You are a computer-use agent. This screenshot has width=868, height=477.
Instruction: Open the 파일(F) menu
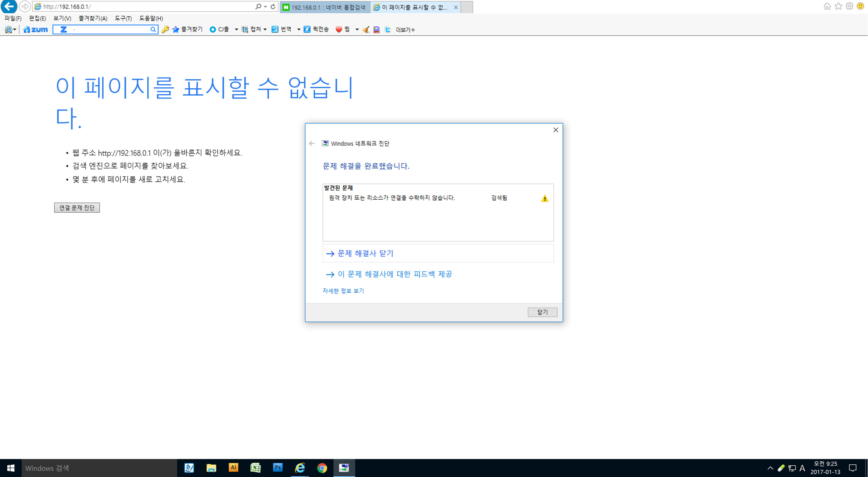13,18
